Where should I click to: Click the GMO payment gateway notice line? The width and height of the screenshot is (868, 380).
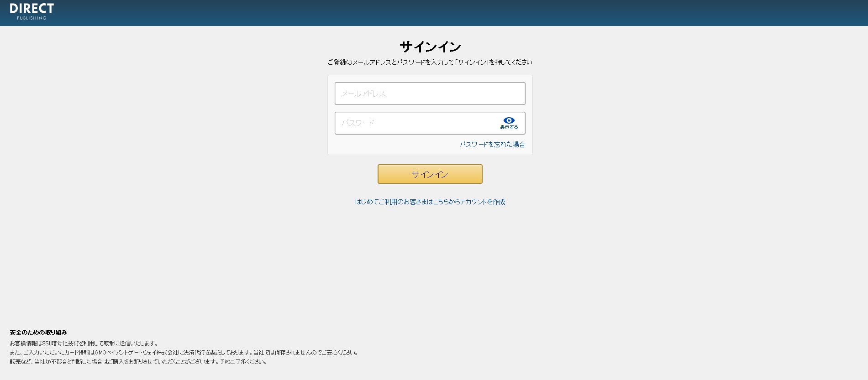[184, 353]
